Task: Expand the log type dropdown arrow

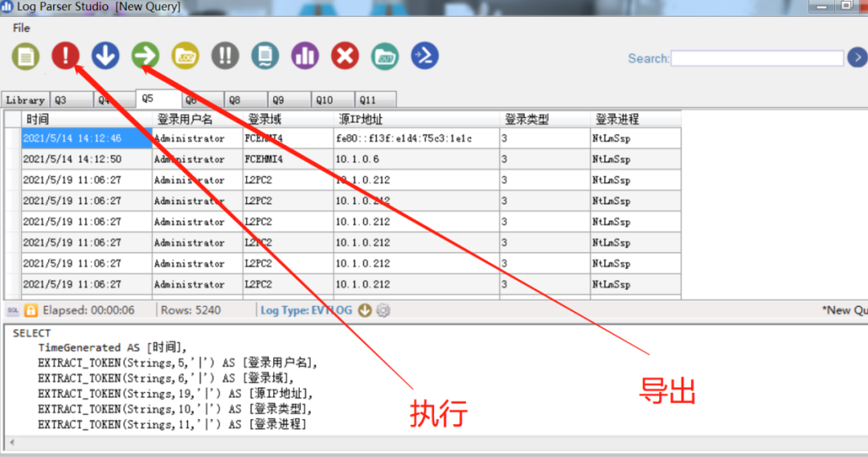Action: [365, 310]
